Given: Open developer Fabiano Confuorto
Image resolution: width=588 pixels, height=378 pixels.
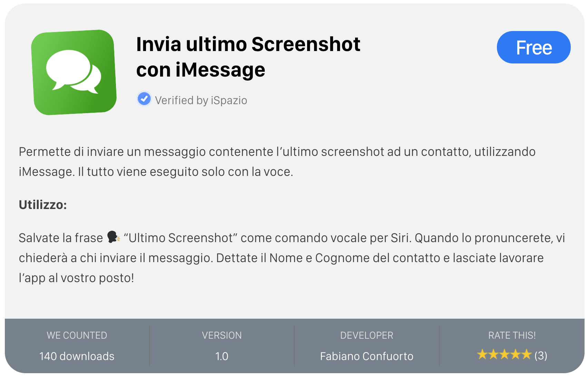Looking at the screenshot, I should 366,356.
